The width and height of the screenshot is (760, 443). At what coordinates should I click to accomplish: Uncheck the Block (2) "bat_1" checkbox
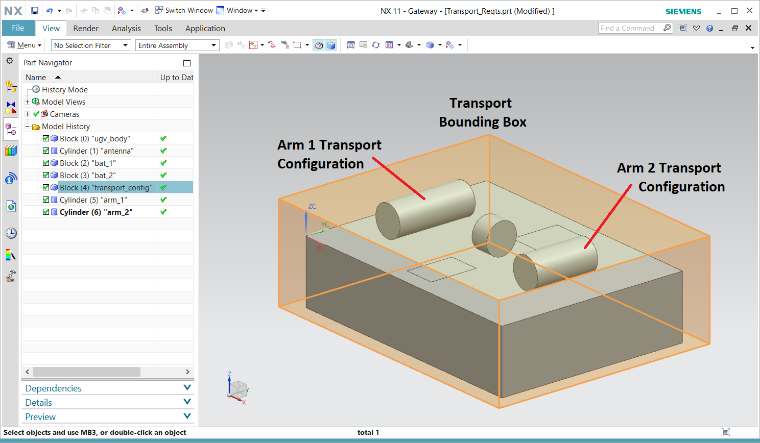click(x=46, y=163)
